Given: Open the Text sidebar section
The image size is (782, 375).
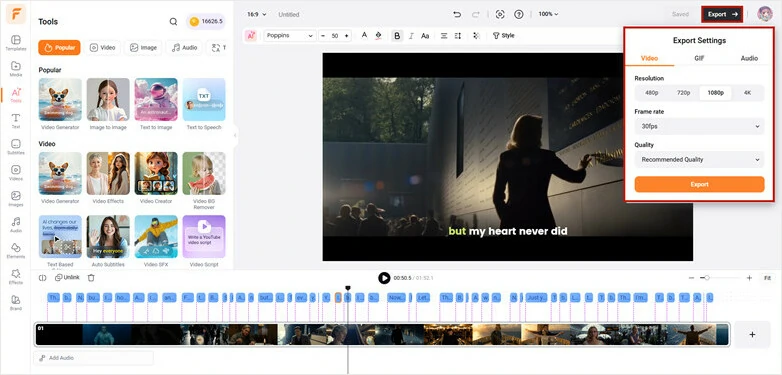Looking at the screenshot, I should pos(15,121).
